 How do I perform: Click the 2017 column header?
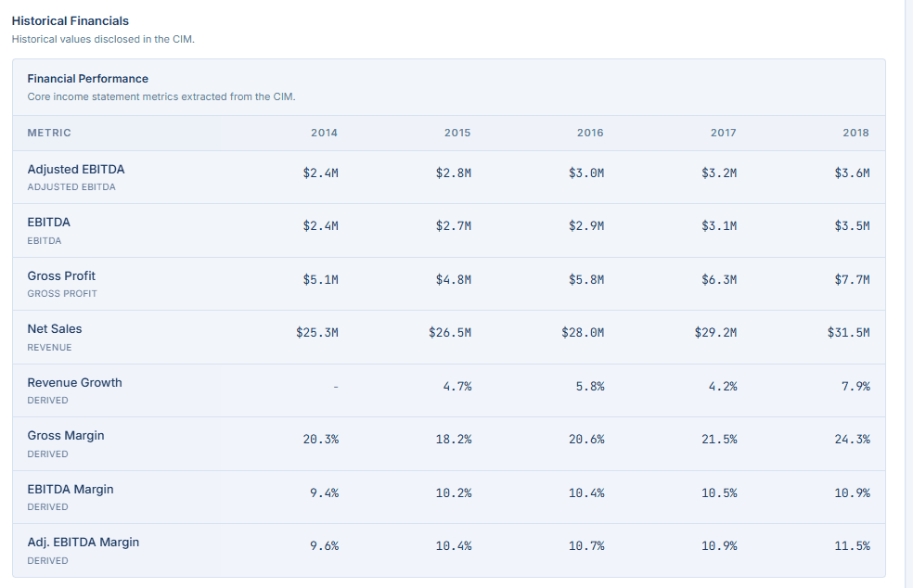click(x=723, y=133)
